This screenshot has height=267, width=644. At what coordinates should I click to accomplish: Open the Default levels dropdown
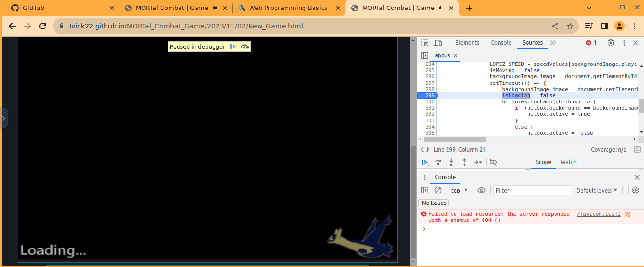(597, 190)
